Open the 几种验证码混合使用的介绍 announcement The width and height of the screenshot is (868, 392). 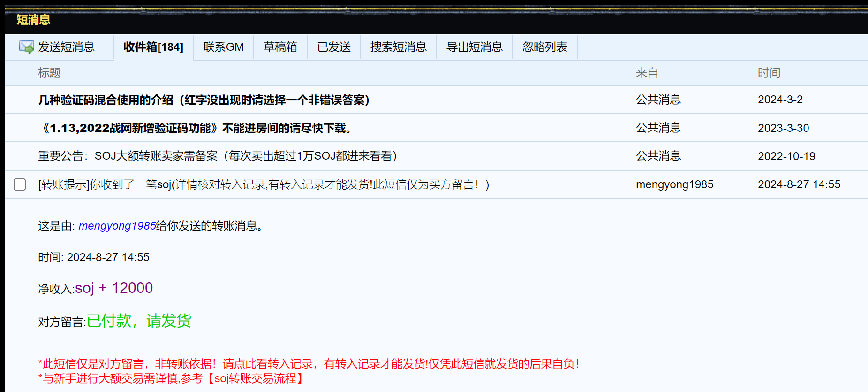click(x=204, y=100)
